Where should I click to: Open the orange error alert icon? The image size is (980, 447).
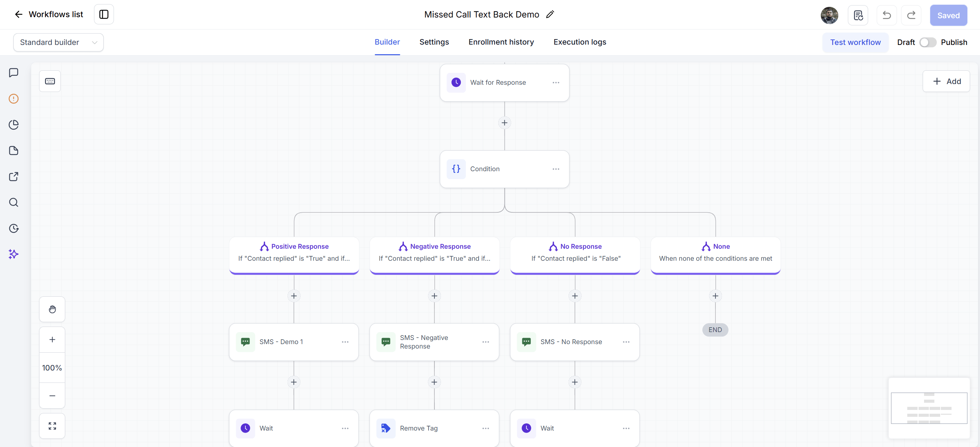pyautogui.click(x=14, y=99)
